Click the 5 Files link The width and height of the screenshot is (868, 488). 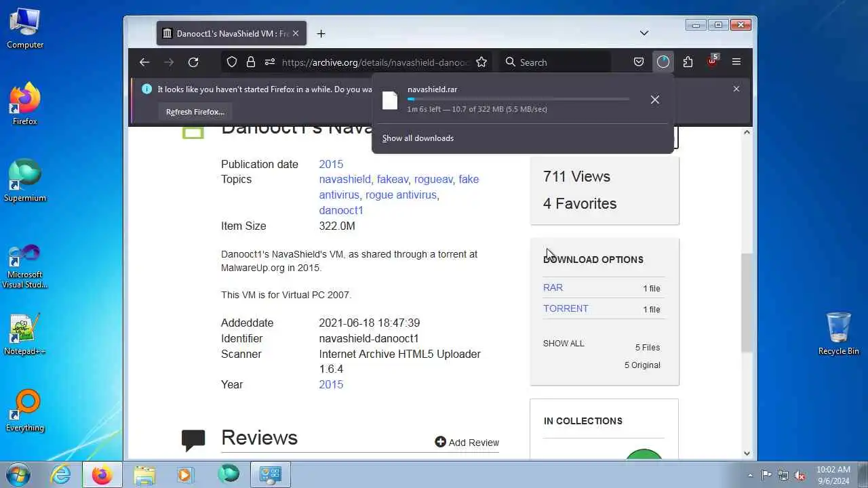click(648, 348)
